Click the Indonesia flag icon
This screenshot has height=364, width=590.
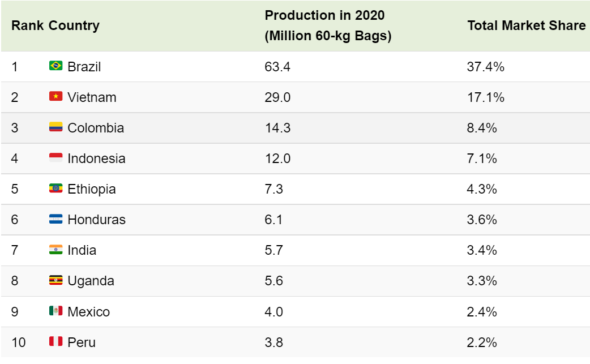(x=55, y=158)
